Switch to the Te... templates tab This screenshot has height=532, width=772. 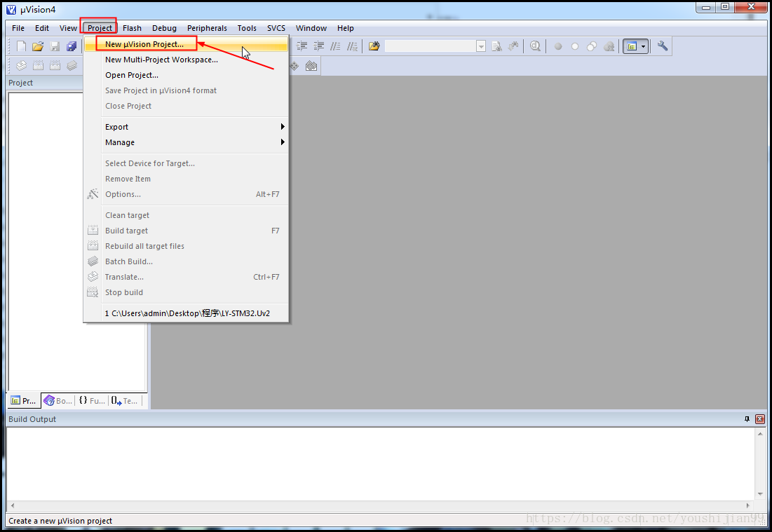coord(125,401)
